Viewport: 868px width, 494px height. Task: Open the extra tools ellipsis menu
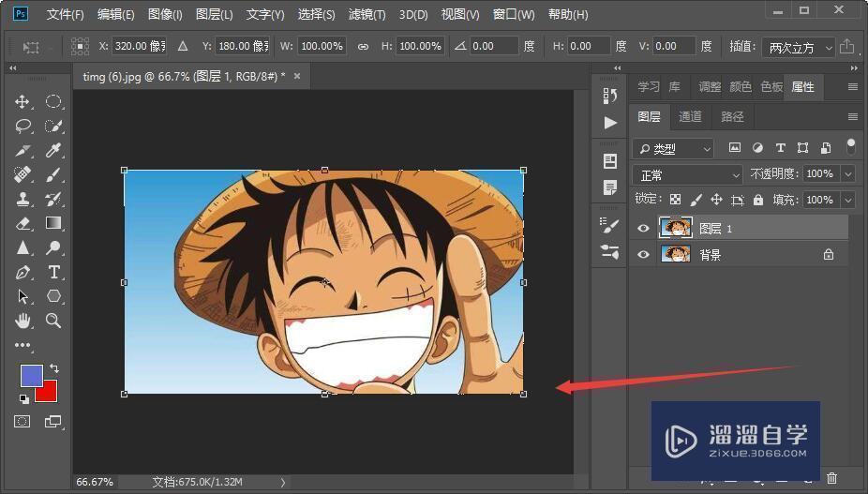22,345
